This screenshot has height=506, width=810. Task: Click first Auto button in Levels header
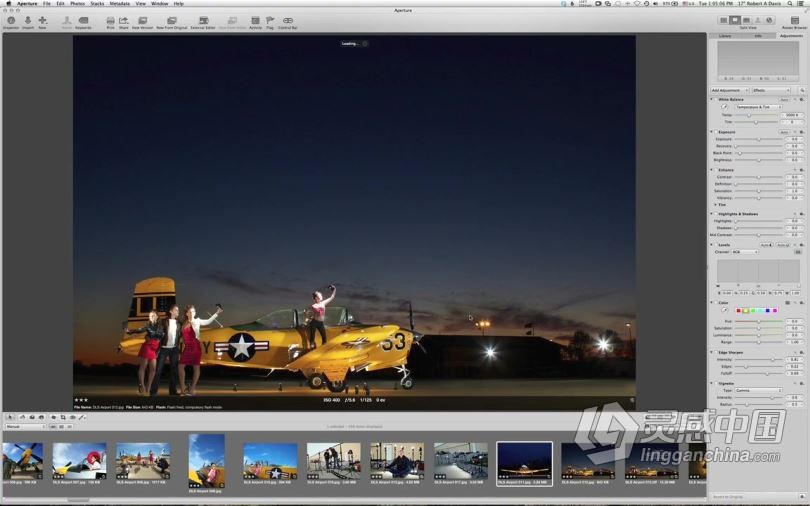(x=766, y=245)
